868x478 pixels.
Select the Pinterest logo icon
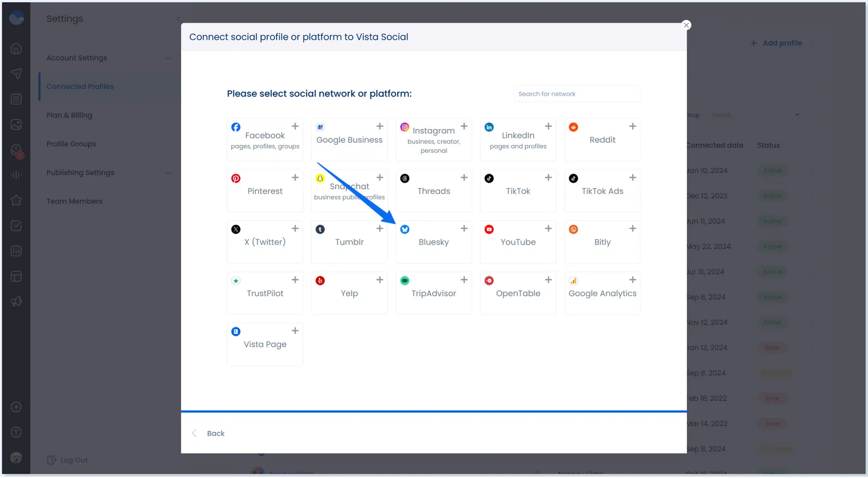236,179
